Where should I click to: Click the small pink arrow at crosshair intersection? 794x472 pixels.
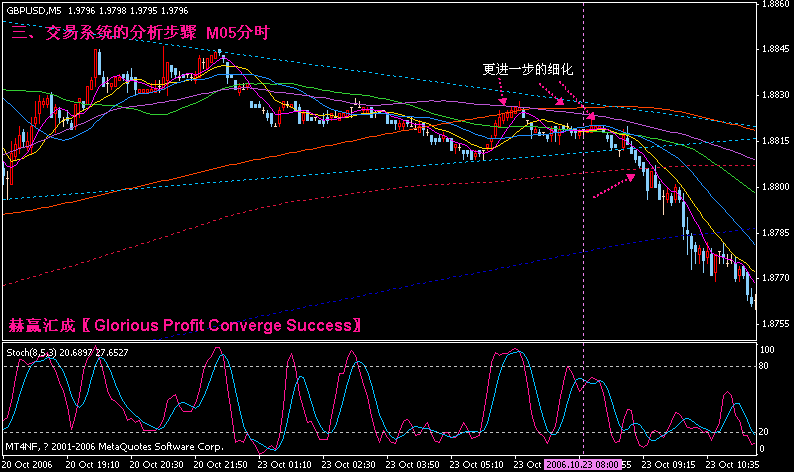[591, 117]
